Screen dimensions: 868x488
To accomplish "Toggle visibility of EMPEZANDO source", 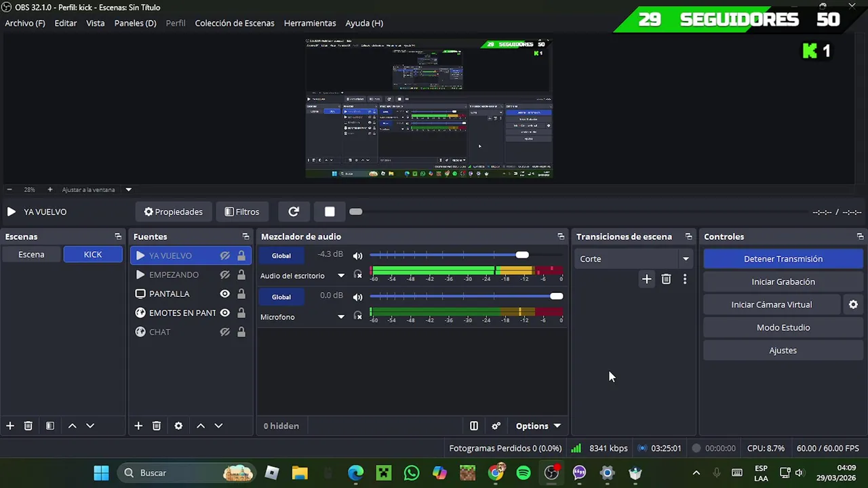I will click(x=224, y=274).
